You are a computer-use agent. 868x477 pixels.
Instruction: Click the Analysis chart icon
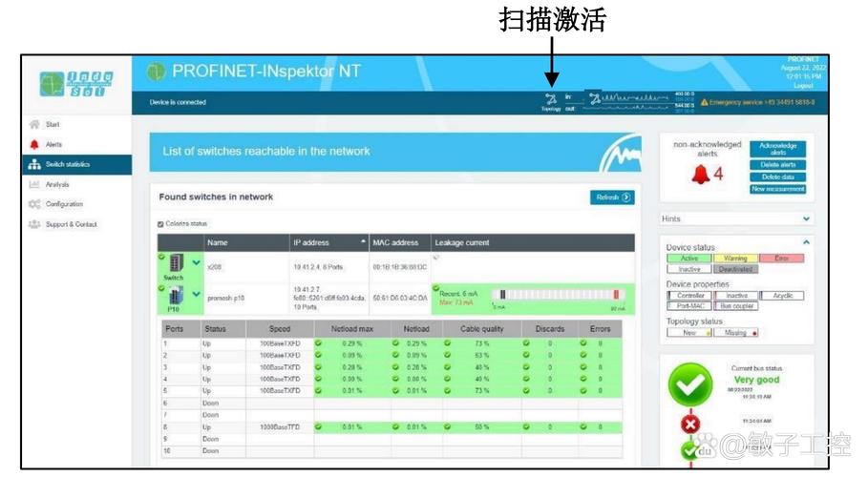click(x=34, y=184)
